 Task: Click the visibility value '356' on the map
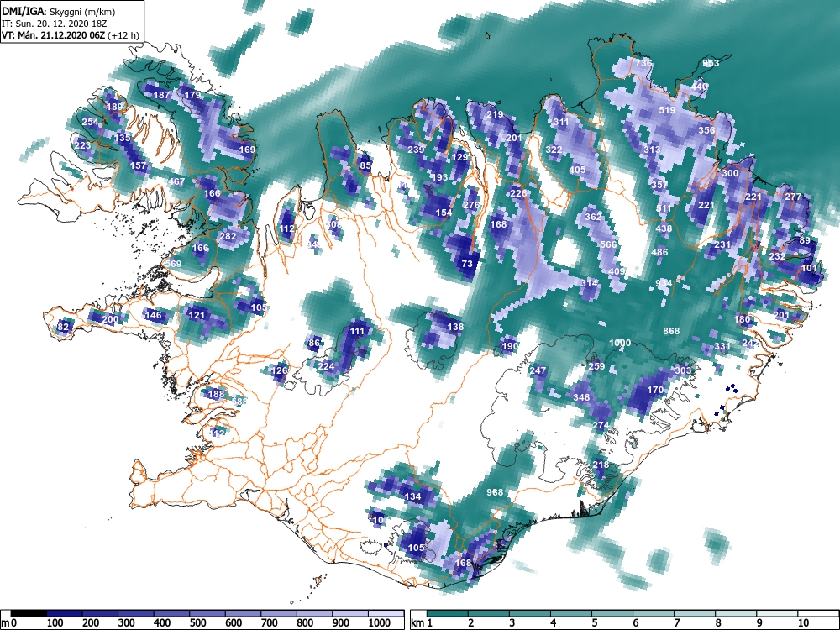[x=706, y=130]
